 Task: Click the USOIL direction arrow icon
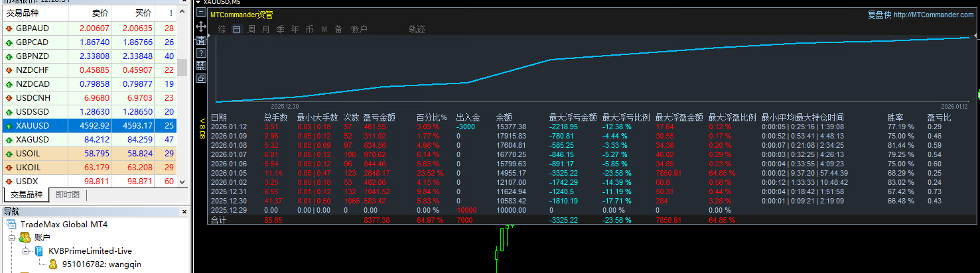(9, 154)
